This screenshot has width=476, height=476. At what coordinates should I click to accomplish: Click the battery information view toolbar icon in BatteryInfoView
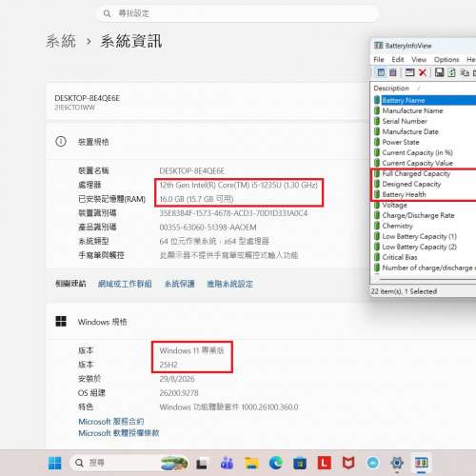[381, 72]
